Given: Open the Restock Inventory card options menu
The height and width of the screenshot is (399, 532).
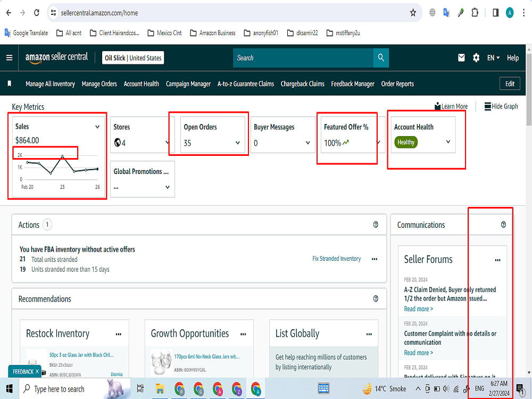Looking at the screenshot, I should coord(119,334).
